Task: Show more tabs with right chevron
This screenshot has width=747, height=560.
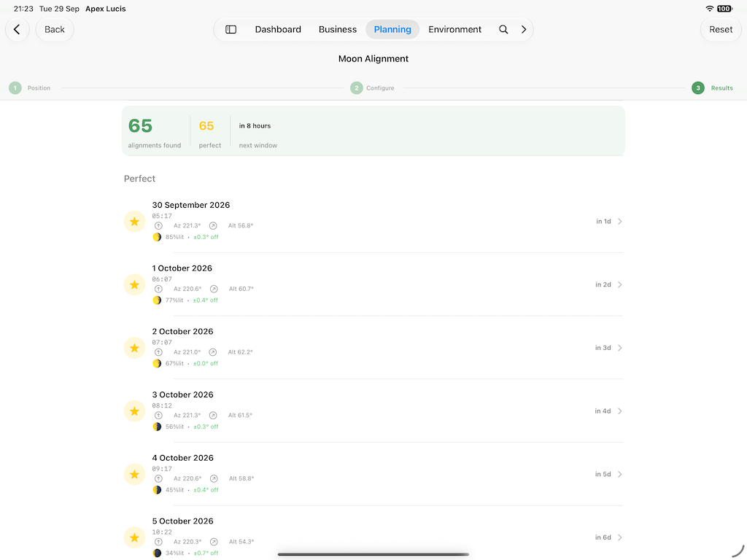Action: (524, 29)
